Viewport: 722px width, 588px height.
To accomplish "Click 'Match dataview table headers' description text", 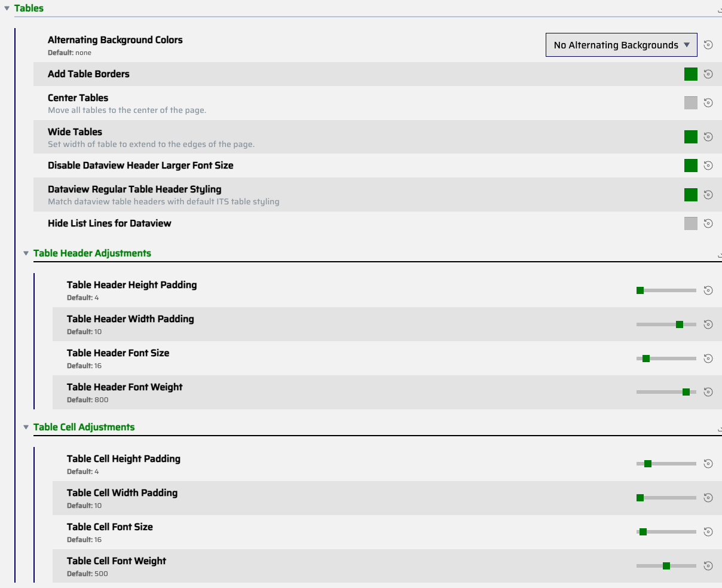I will (164, 202).
